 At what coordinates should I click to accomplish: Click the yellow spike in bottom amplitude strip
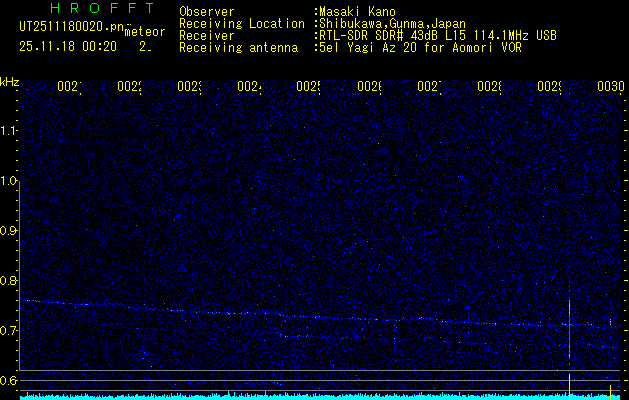(610, 388)
